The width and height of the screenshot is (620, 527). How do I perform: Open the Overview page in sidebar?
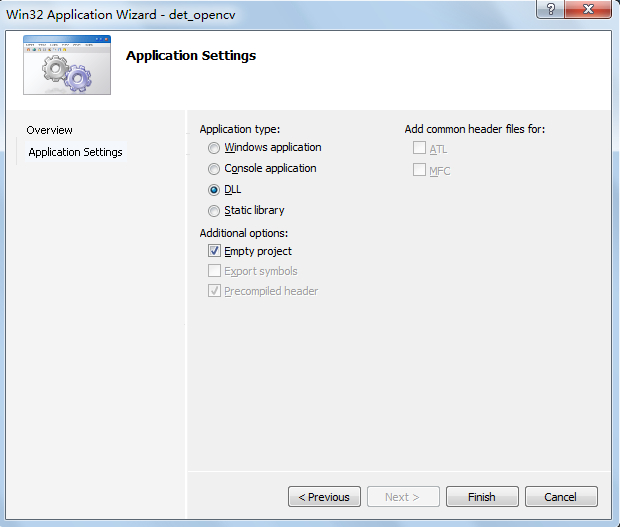point(49,130)
